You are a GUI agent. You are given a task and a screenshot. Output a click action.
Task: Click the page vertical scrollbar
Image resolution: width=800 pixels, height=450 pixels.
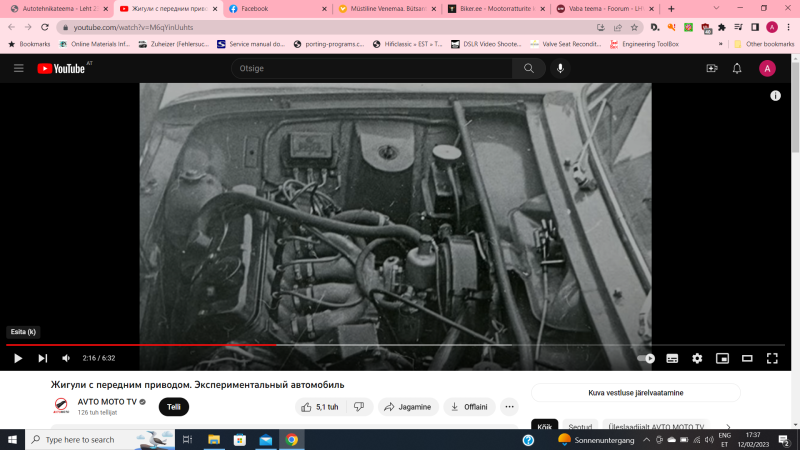pyautogui.click(x=795, y=107)
